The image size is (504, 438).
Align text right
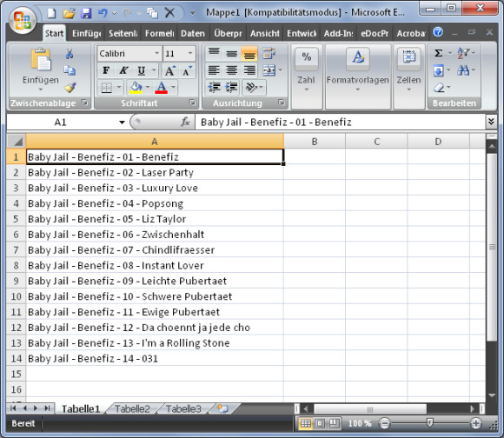click(249, 70)
